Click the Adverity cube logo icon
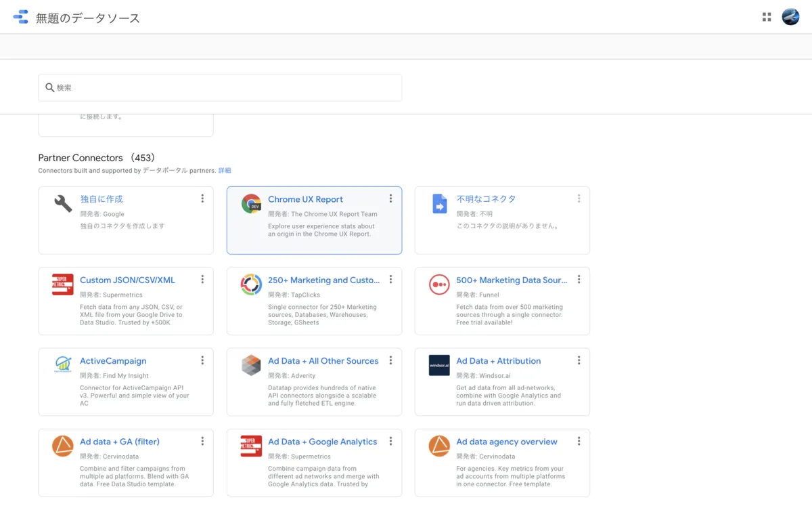The width and height of the screenshot is (812, 508). (251, 365)
